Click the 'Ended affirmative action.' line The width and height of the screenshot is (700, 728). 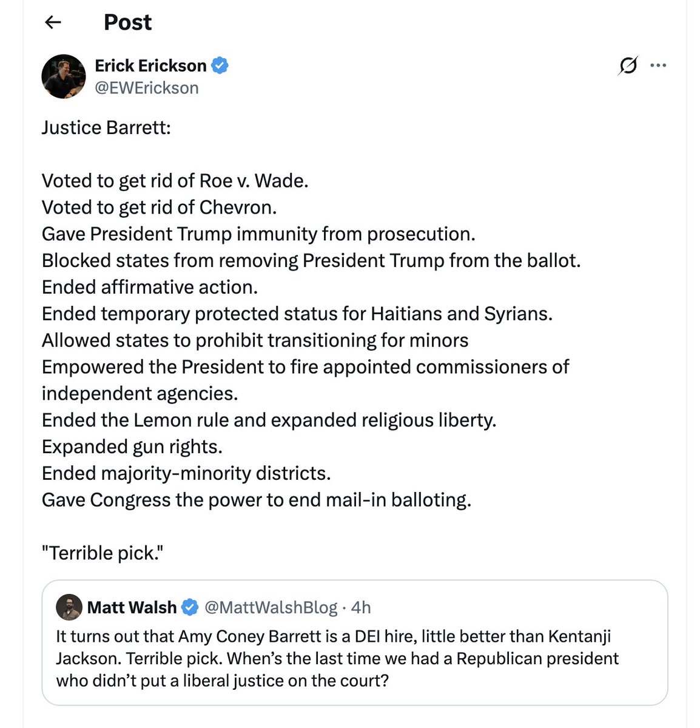150,287
